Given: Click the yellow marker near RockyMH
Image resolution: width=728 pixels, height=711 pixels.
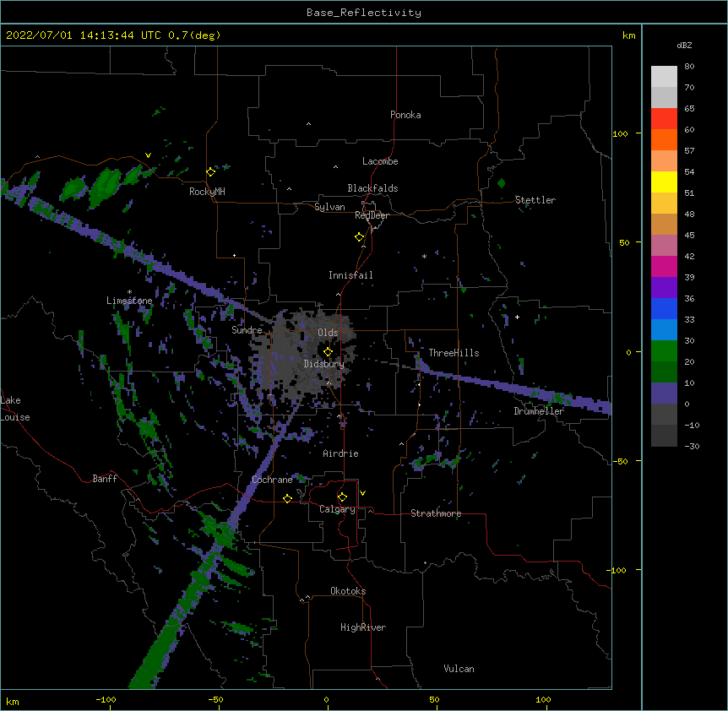Looking at the screenshot, I should [x=211, y=172].
